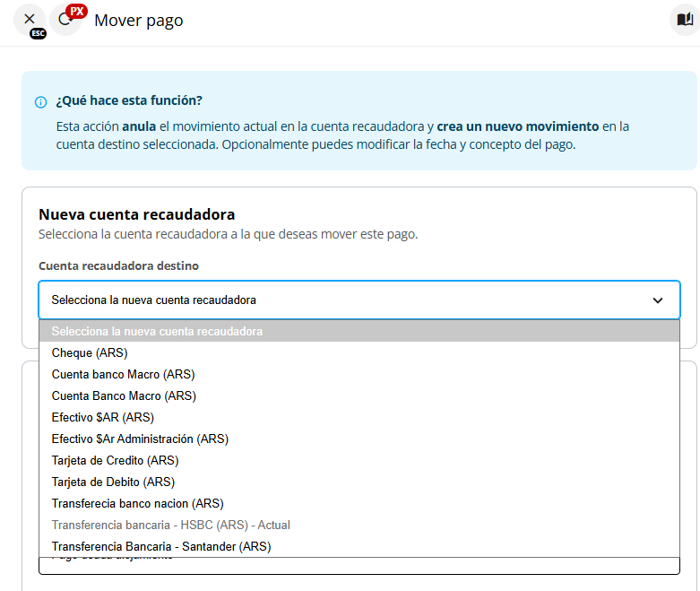Select Efectivo $Ar Administración (ARS) option
Viewport: 700px width, 591px height.
[359, 439]
